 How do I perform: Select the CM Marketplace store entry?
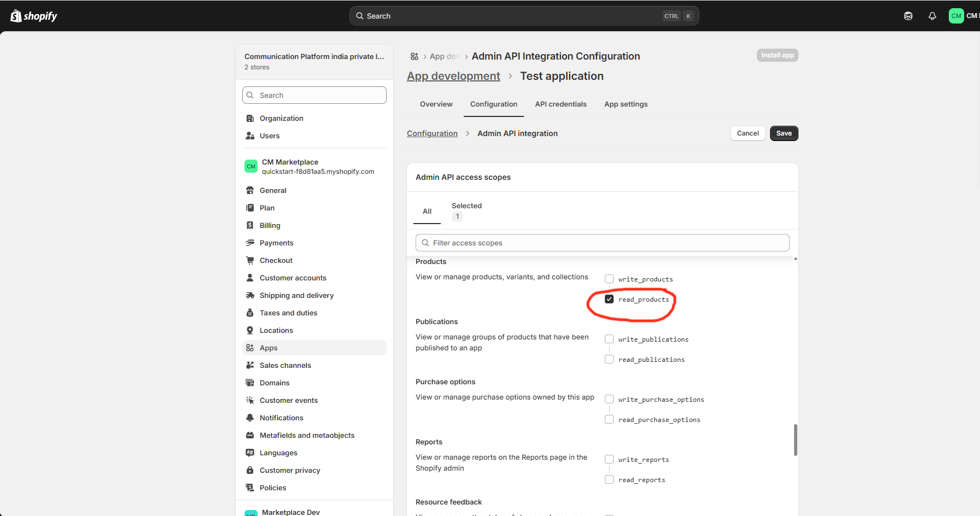point(314,166)
